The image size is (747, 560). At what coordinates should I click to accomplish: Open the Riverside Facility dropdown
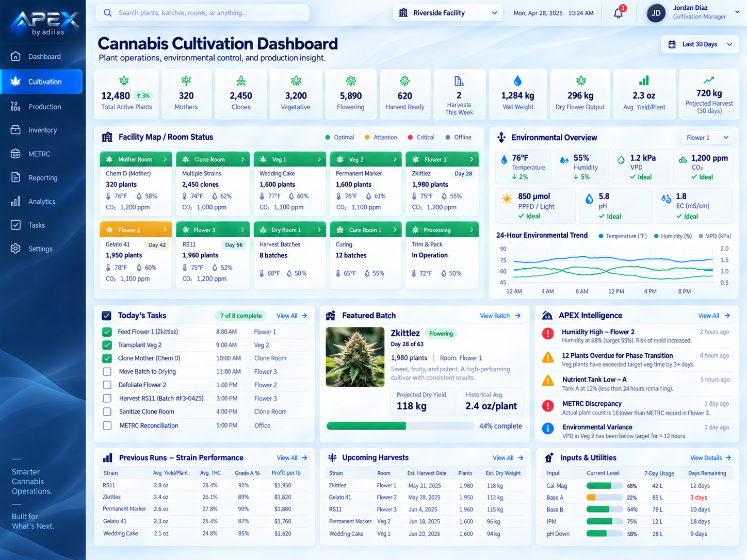click(x=448, y=13)
